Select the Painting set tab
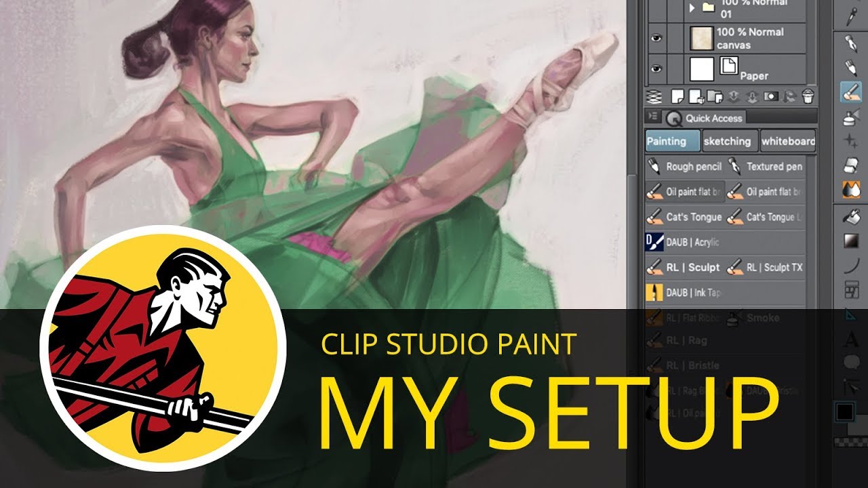The image size is (868, 488). pyautogui.click(x=672, y=141)
